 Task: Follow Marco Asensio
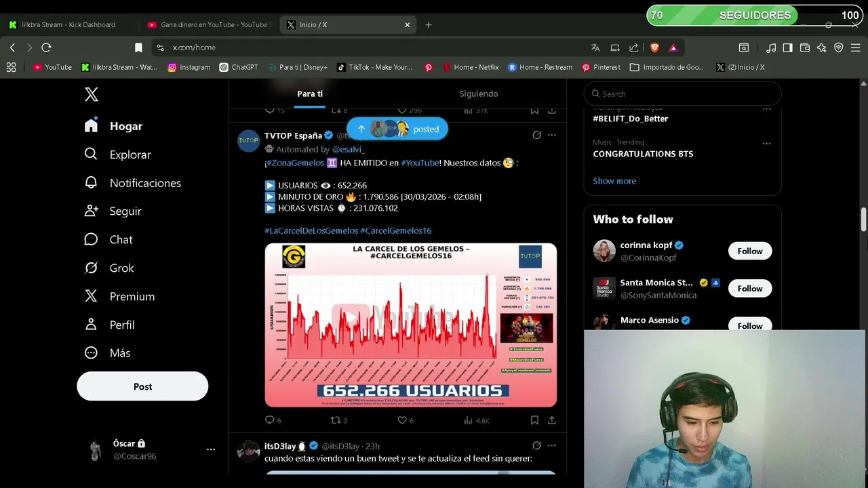pos(750,325)
